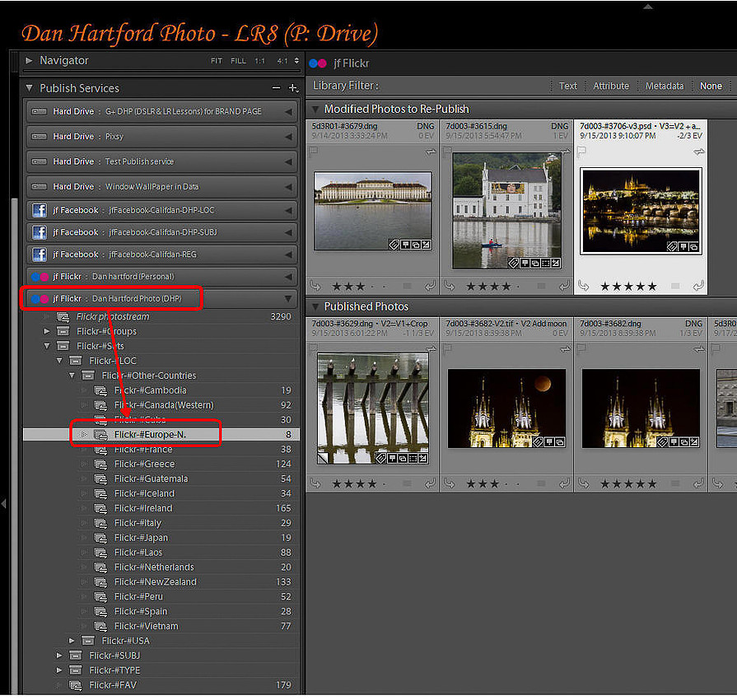The width and height of the screenshot is (737, 700).
Task: Click the plus button in Publish Services
Action: [293, 88]
